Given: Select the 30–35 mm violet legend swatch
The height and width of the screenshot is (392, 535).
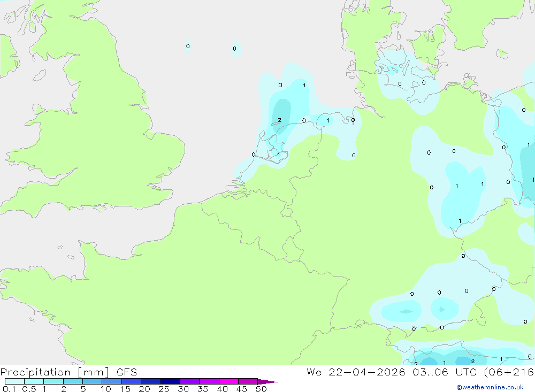Looking at the screenshot, I should 190,381.
